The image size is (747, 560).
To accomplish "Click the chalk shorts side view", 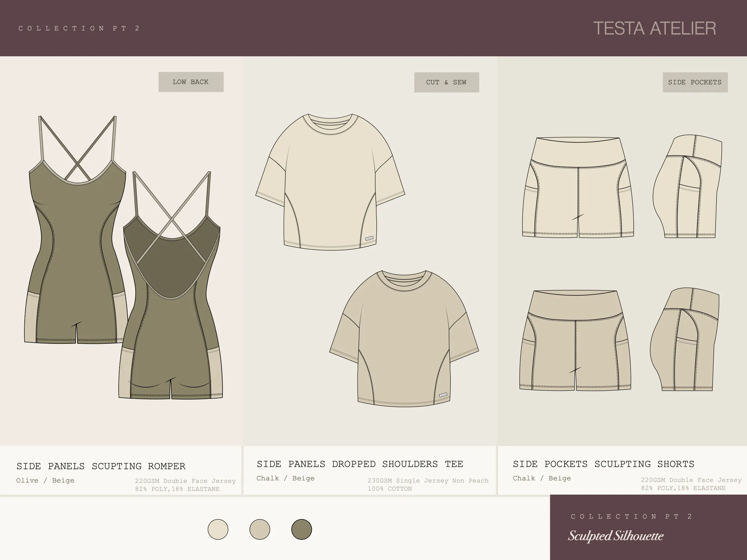I will coord(687,186).
